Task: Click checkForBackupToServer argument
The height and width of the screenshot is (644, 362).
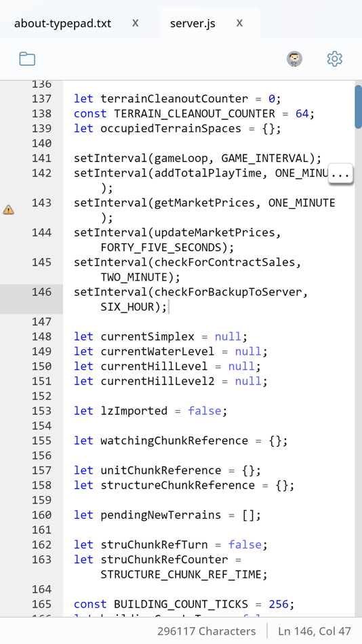Action: (x=228, y=292)
